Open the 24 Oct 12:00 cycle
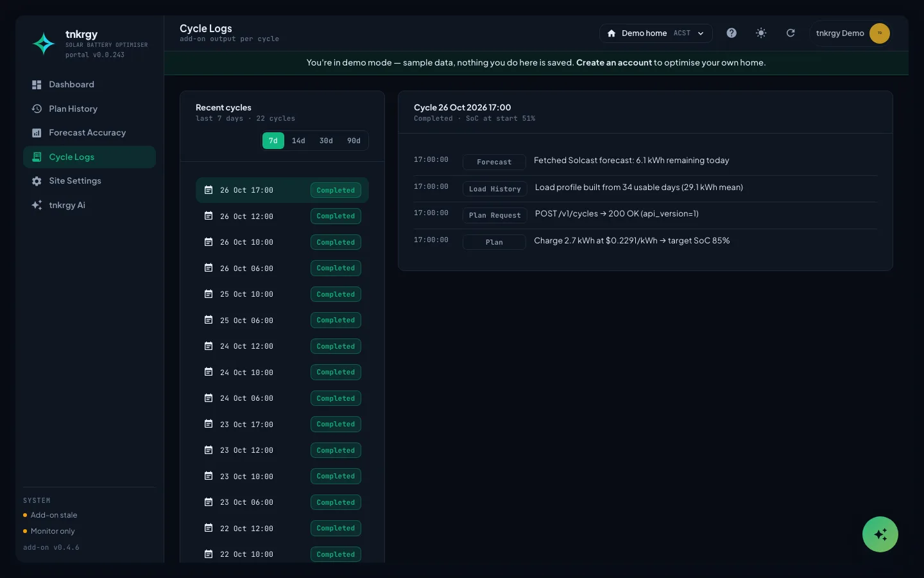This screenshot has height=578, width=924. [282, 346]
